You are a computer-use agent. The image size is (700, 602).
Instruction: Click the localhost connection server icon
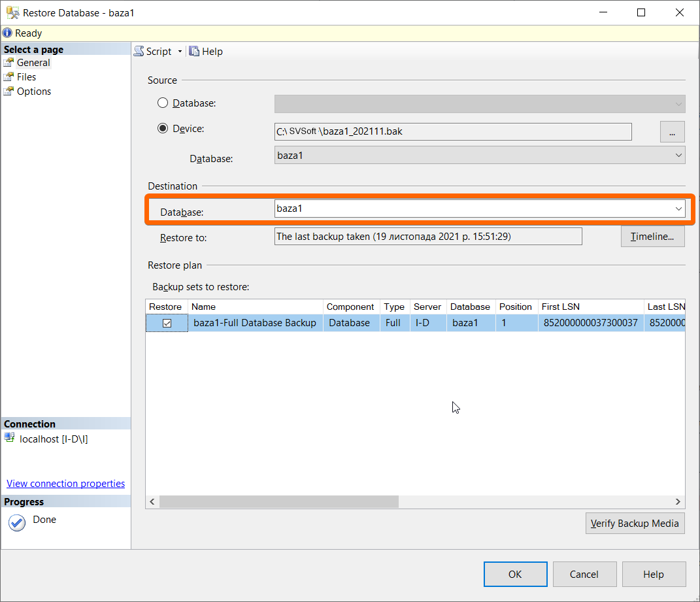9,438
